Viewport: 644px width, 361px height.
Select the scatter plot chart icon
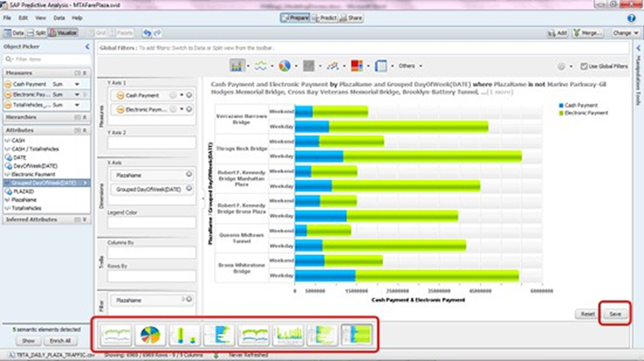[x=333, y=66]
